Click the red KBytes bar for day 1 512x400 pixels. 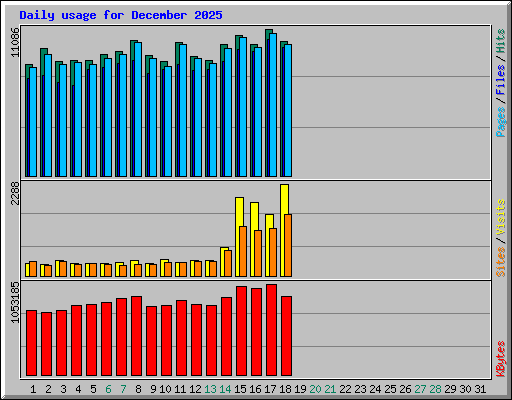(x=31, y=343)
